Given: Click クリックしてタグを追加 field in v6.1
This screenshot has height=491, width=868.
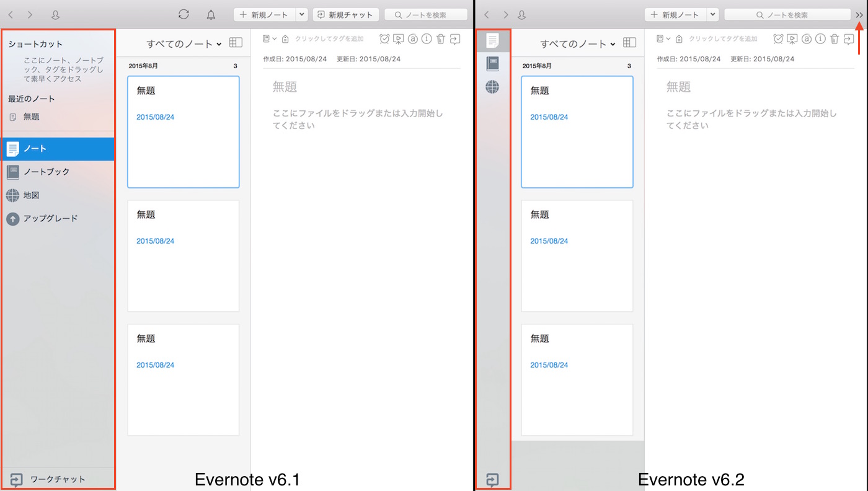Looking at the screenshot, I should [x=329, y=38].
